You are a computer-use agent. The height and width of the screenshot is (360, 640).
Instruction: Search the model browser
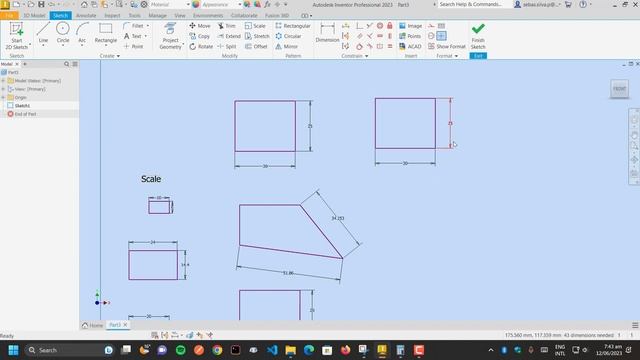point(67,64)
